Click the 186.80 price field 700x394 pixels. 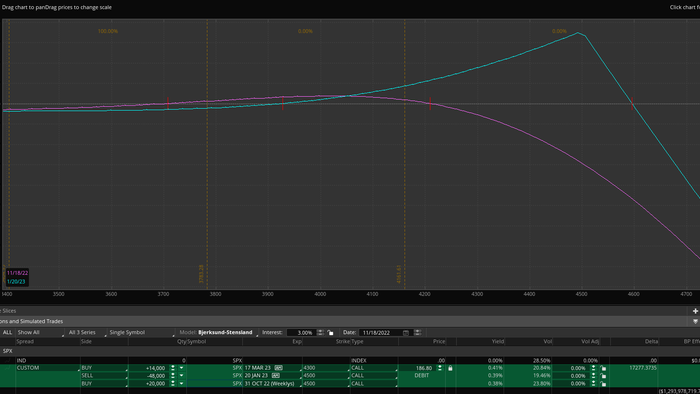tap(417, 368)
